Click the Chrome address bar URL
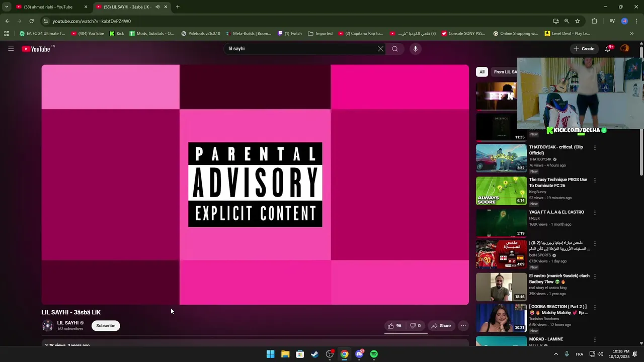The width and height of the screenshot is (644, 362). 92,21
